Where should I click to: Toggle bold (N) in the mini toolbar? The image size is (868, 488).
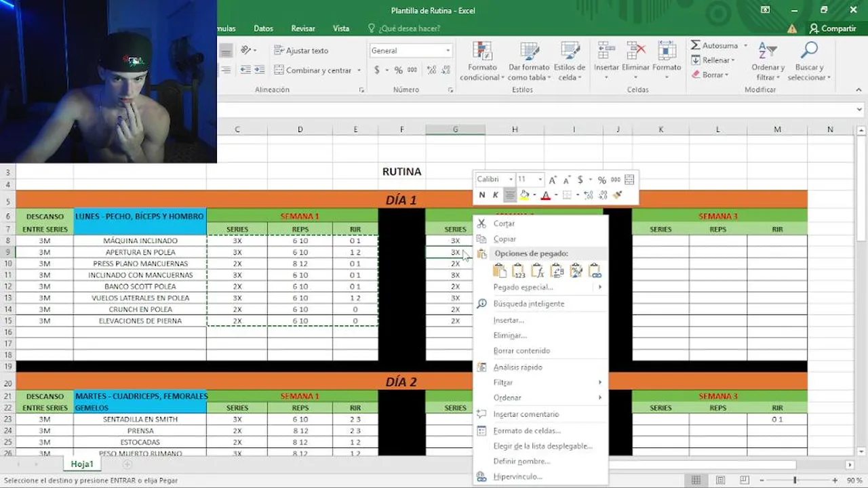click(x=482, y=195)
